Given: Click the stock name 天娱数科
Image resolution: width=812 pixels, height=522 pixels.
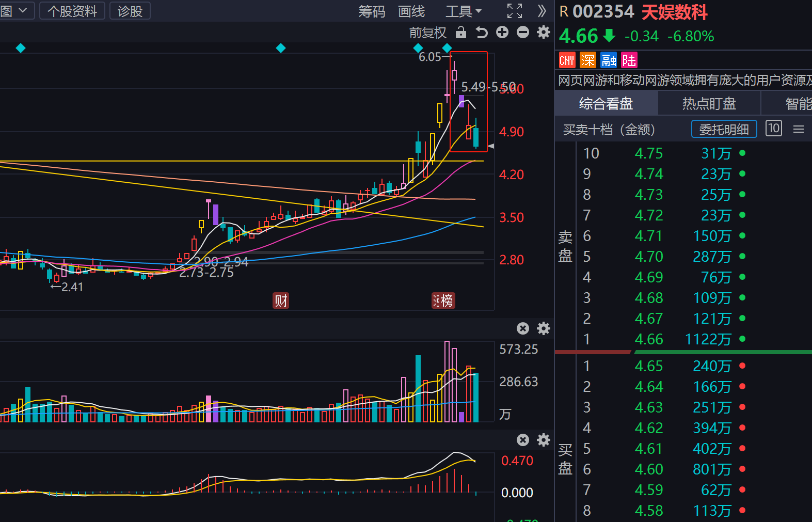Looking at the screenshot, I should click(675, 12).
